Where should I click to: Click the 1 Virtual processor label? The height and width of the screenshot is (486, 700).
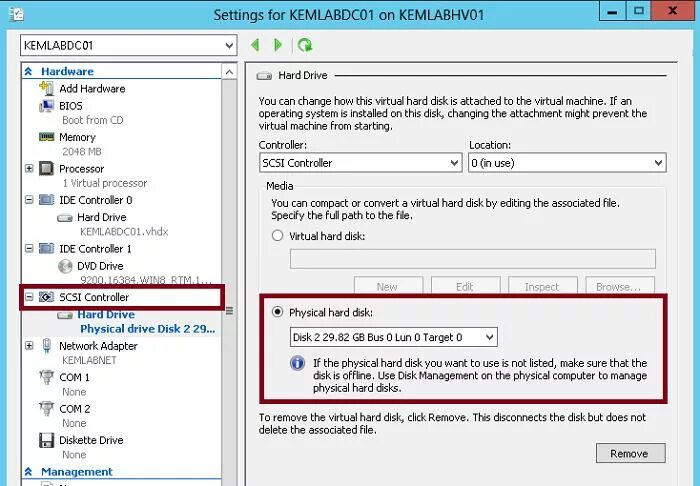tap(104, 183)
